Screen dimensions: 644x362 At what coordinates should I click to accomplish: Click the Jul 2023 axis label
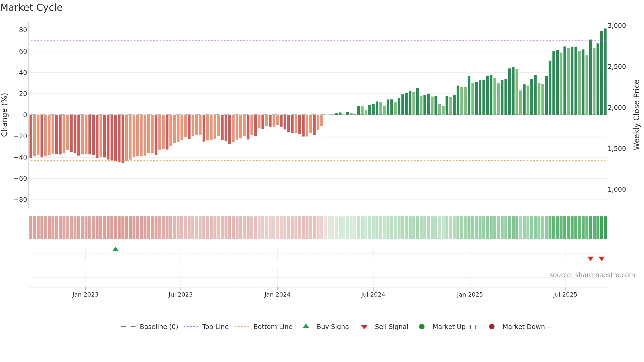[x=181, y=294]
